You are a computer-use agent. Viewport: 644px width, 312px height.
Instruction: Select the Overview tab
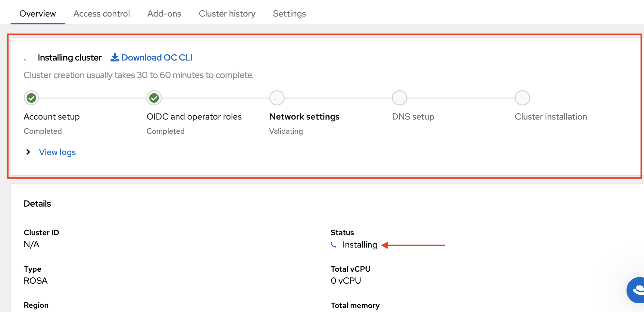38,14
